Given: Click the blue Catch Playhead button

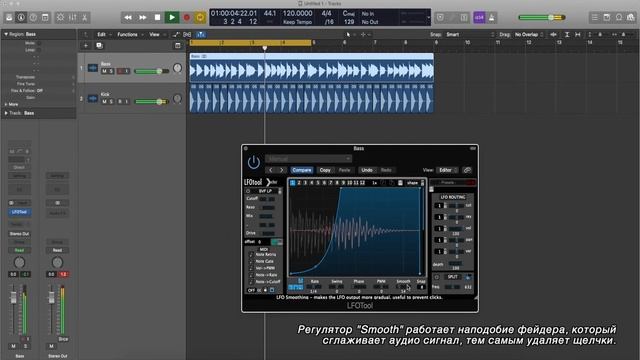Looking at the screenshot, I should click(200, 35).
